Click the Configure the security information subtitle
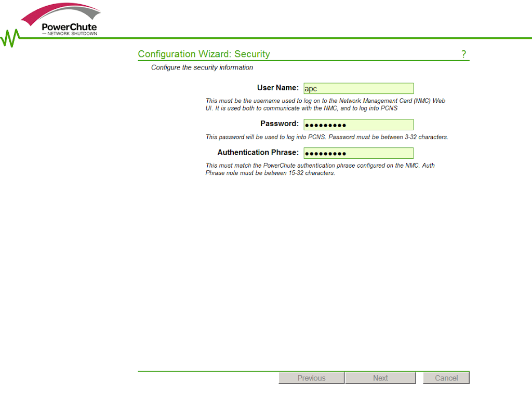 click(202, 67)
